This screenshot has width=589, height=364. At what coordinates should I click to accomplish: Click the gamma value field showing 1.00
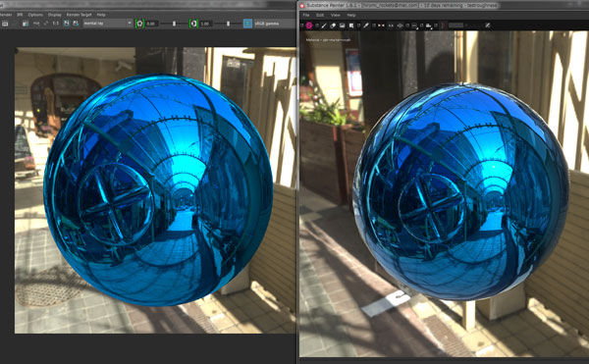[206, 24]
